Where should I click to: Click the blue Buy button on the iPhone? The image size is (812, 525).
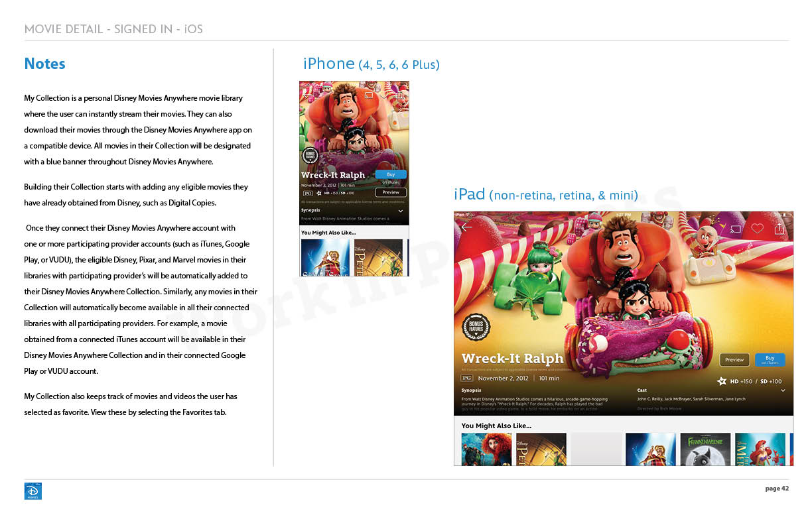[x=391, y=174]
